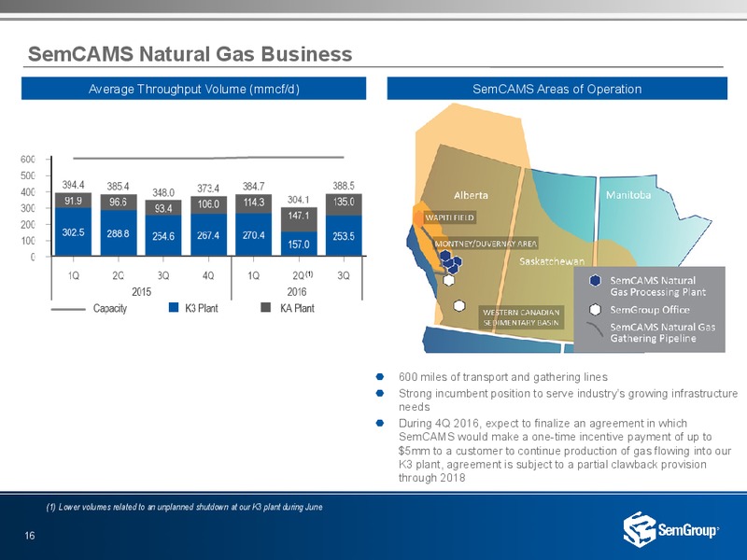The height and width of the screenshot is (560, 747).
Task: Click the MONTNEY/DUVERNAY AREA map label
Action: pos(486,244)
